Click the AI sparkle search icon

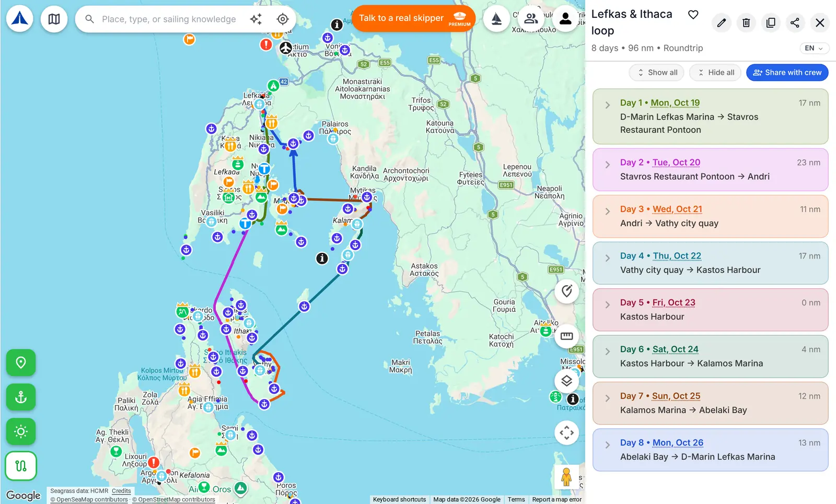click(256, 19)
